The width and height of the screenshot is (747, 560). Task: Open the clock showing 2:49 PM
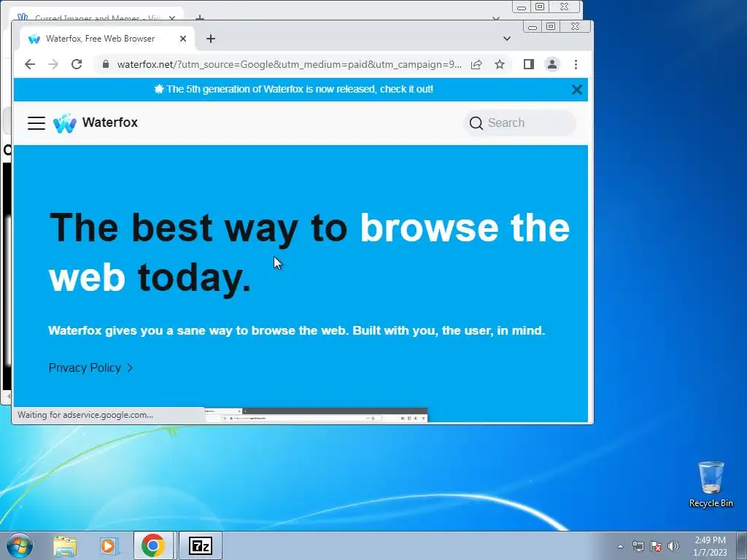[x=710, y=546]
